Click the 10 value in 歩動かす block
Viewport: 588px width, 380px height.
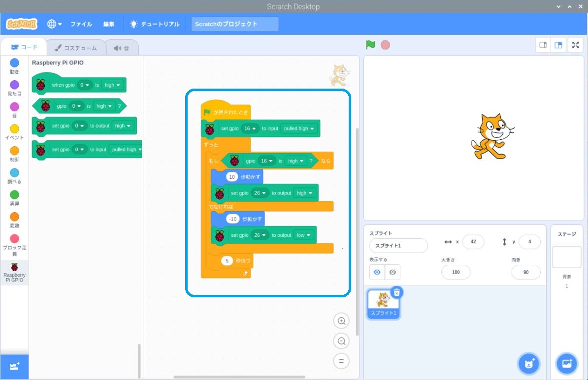tap(232, 177)
